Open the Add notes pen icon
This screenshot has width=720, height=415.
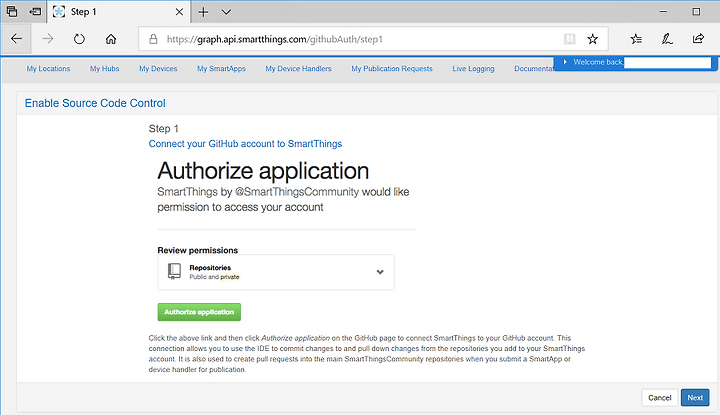click(667, 39)
